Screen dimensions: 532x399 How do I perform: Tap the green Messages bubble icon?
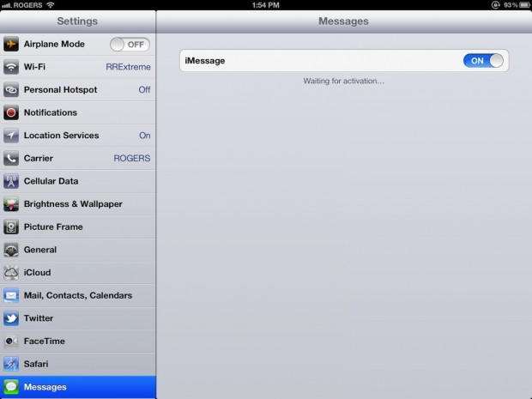pos(11,387)
